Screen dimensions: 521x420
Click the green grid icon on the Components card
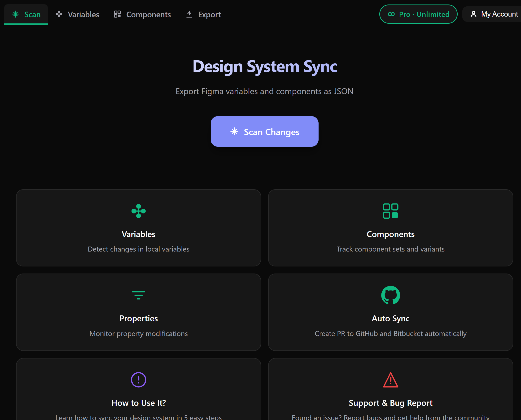tap(390, 211)
